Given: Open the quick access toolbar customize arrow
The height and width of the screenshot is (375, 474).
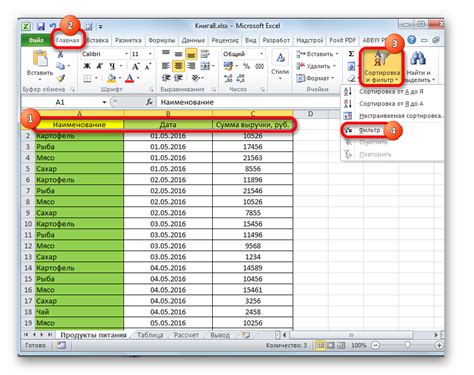Looking at the screenshot, I should coord(101,27).
